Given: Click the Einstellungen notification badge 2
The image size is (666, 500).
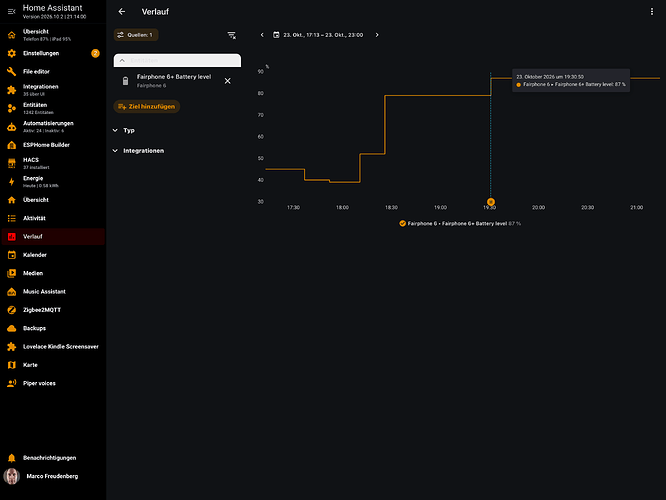Looking at the screenshot, I should click(x=95, y=53).
